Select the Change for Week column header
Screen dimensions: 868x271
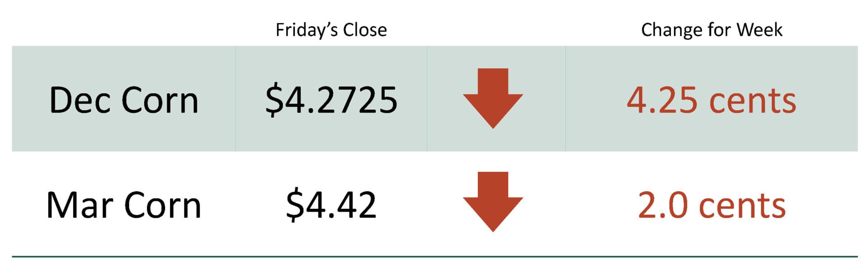point(711,30)
